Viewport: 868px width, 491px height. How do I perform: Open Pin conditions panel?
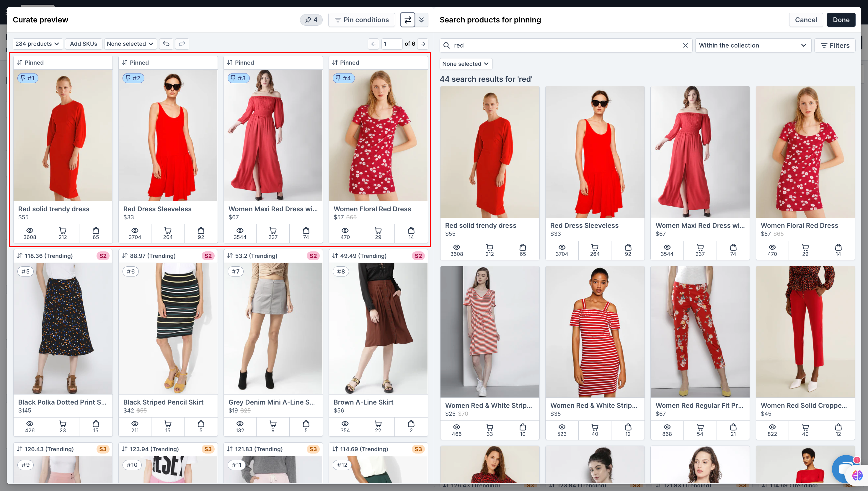362,20
